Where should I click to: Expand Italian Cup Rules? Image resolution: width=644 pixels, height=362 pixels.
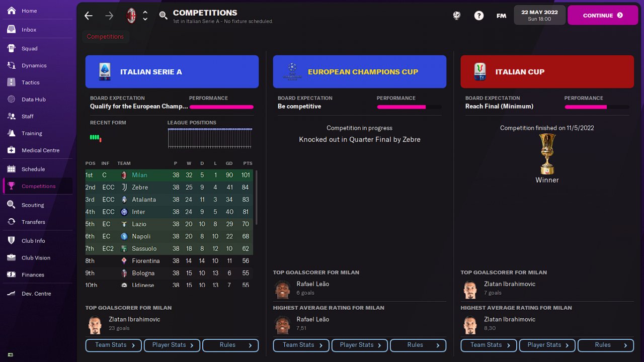[x=605, y=345]
